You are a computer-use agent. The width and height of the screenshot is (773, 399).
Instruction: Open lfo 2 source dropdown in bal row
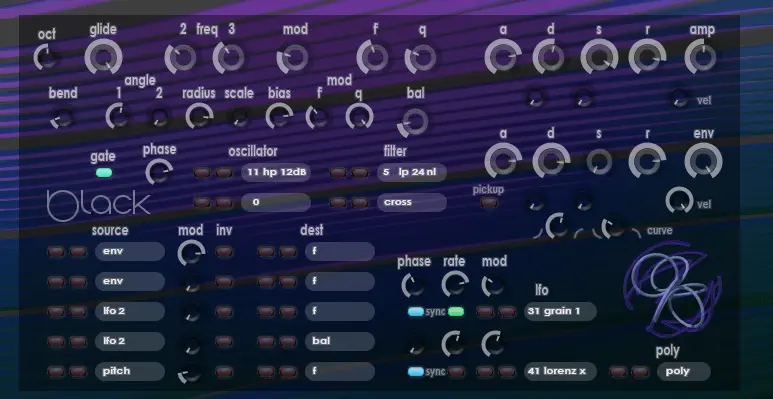(130, 341)
